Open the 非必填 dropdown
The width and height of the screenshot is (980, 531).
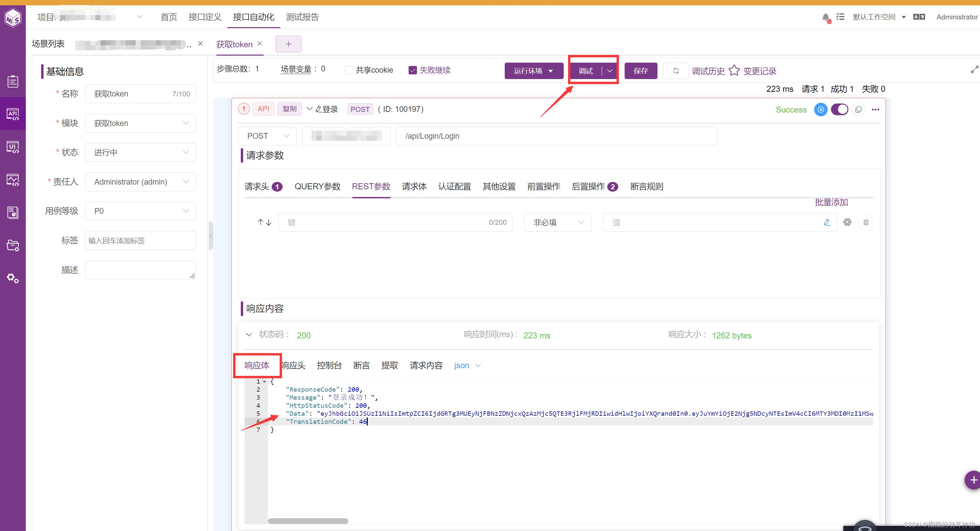(557, 222)
